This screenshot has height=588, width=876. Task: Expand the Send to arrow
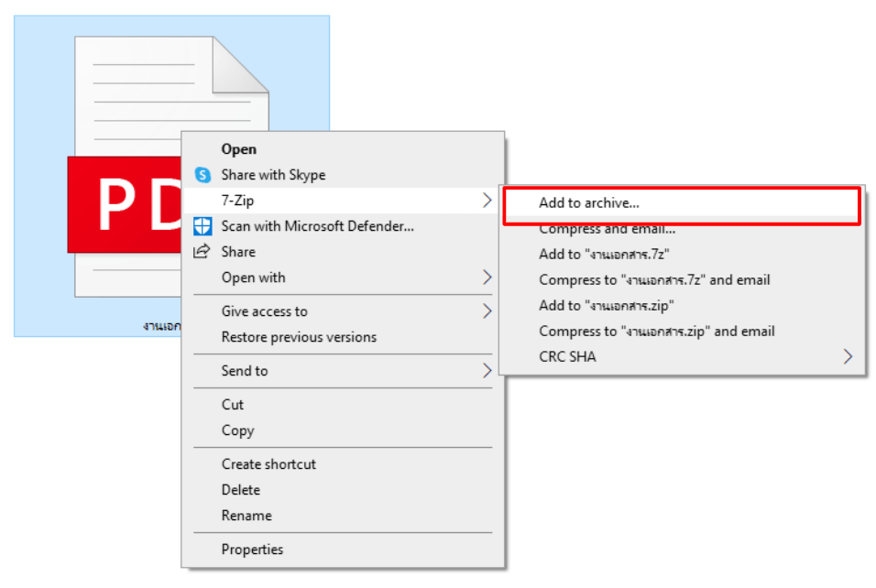(x=487, y=371)
